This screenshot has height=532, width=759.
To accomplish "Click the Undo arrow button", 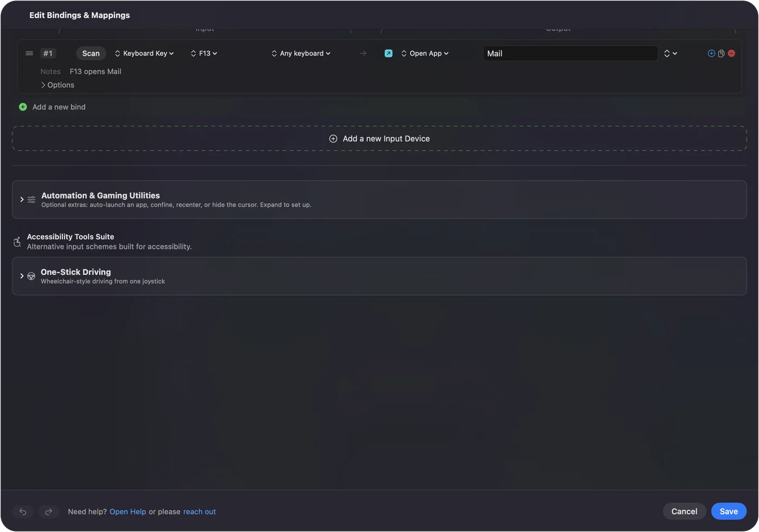I will (x=23, y=511).
